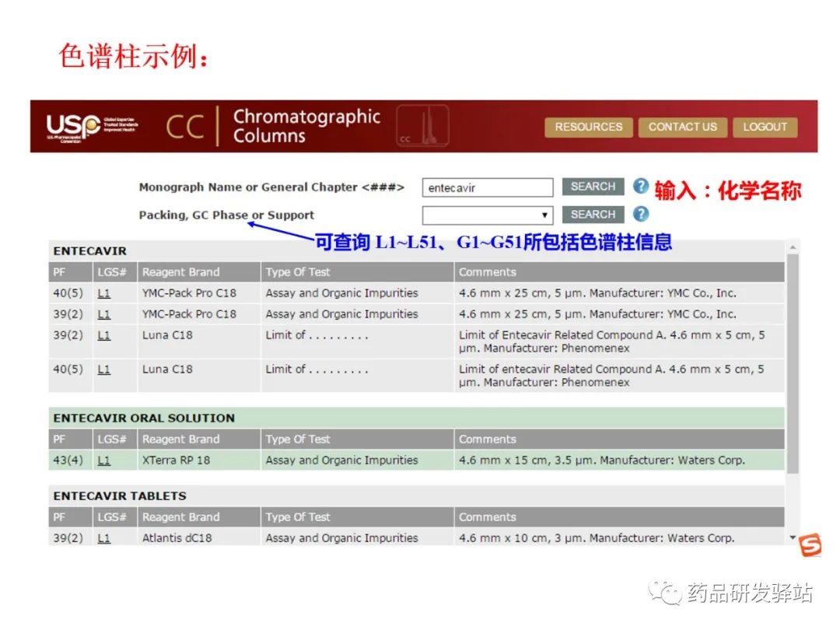
Task: Click the vertical scrollbar thumb
Action: pyautogui.click(x=793, y=364)
